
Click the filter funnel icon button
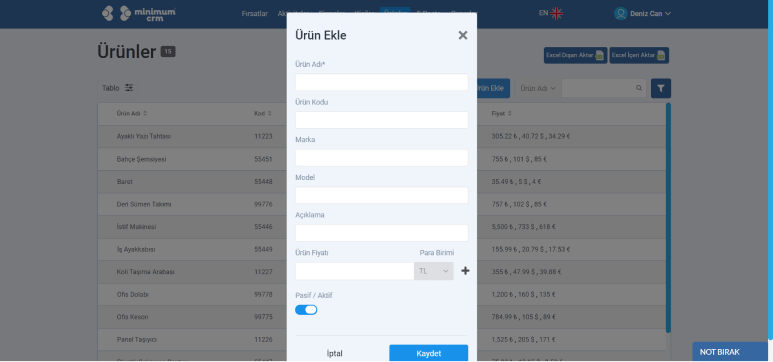(x=661, y=88)
